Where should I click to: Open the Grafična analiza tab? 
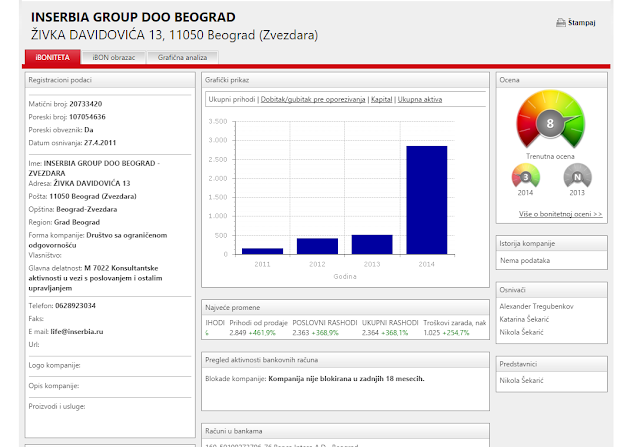182,58
